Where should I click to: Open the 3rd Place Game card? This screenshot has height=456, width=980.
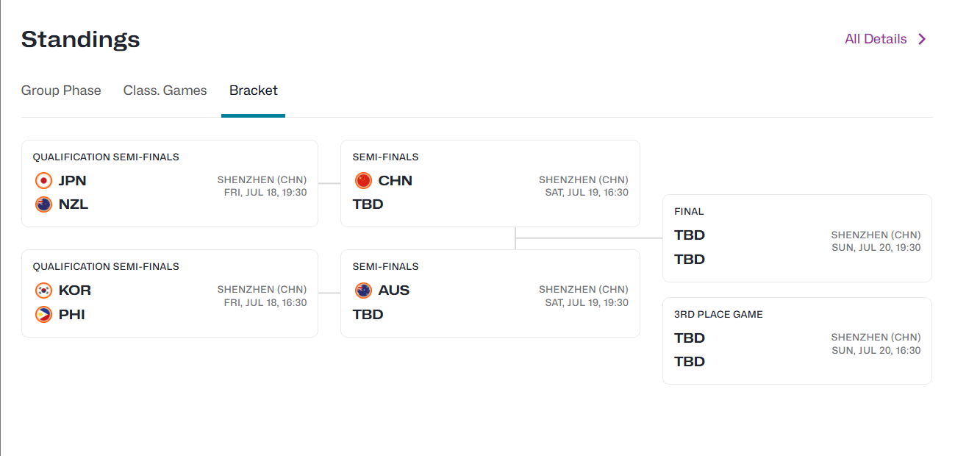pos(797,341)
